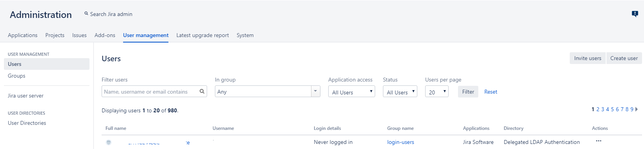
Task: Change Users per page dropdown
Action: pos(437,91)
